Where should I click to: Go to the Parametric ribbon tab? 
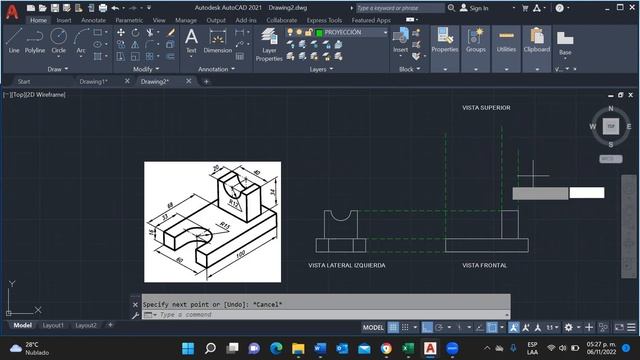click(x=129, y=20)
